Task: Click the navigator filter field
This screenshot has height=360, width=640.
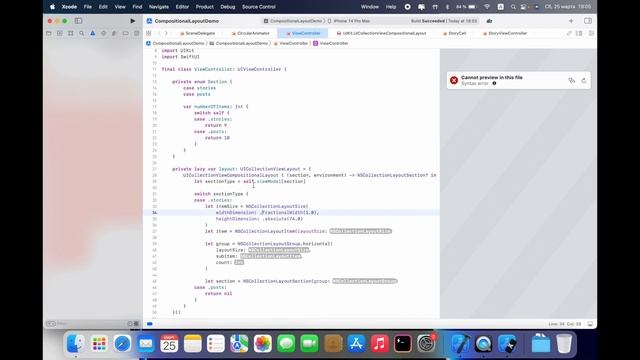Action: pyautogui.click(x=91, y=324)
